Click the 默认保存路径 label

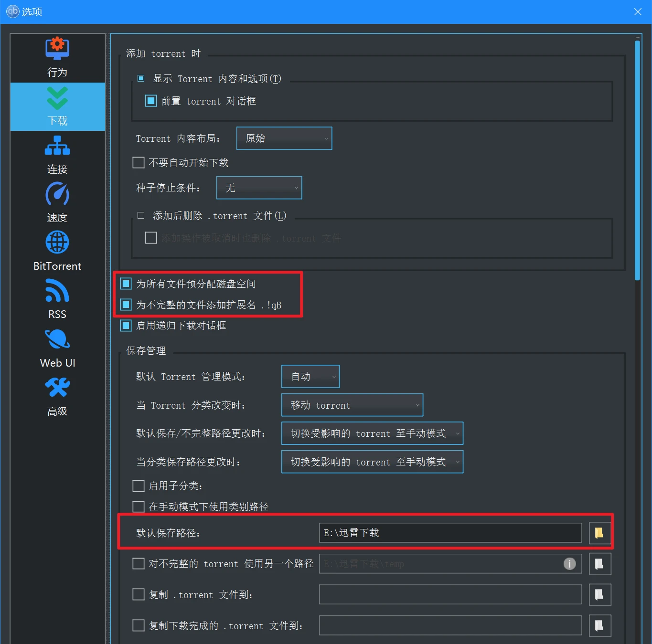click(168, 533)
